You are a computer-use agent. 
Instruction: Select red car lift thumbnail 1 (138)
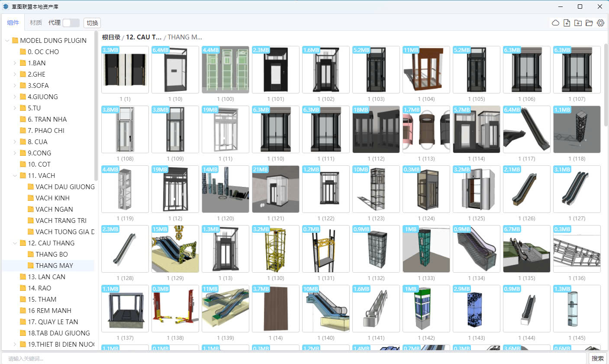pyautogui.click(x=175, y=309)
